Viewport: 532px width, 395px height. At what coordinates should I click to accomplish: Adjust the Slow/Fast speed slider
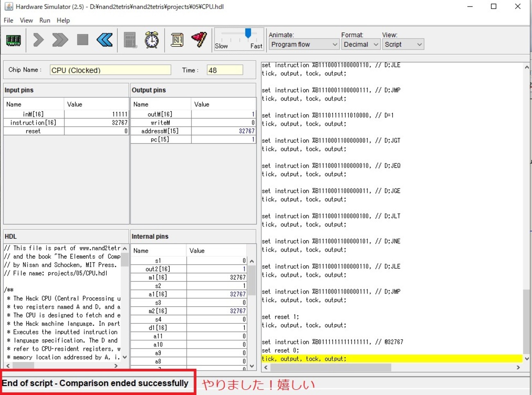click(x=248, y=34)
